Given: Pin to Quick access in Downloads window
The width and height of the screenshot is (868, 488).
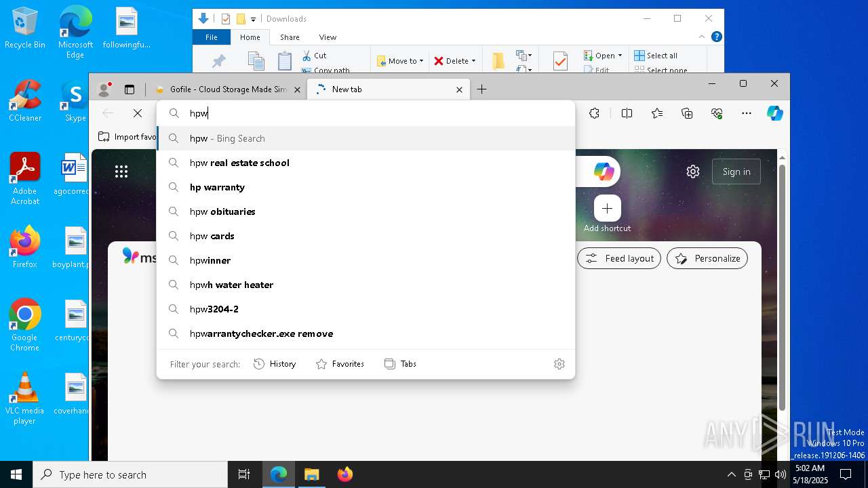Looking at the screenshot, I should pyautogui.click(x=218, y=61).
